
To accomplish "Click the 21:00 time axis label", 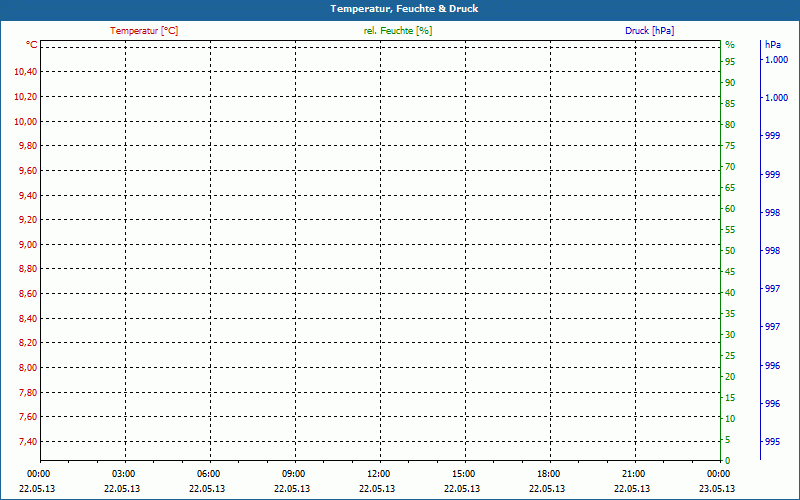I will (x=633, y=474).
